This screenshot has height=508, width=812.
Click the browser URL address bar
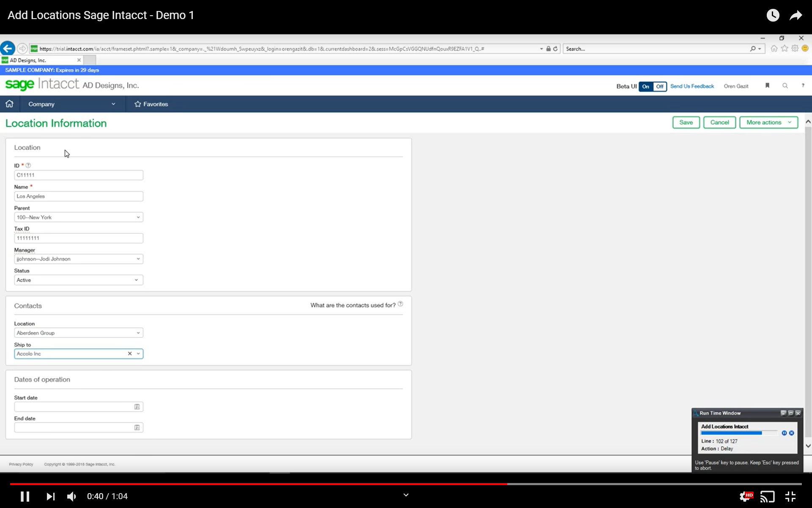coord(288,49)
